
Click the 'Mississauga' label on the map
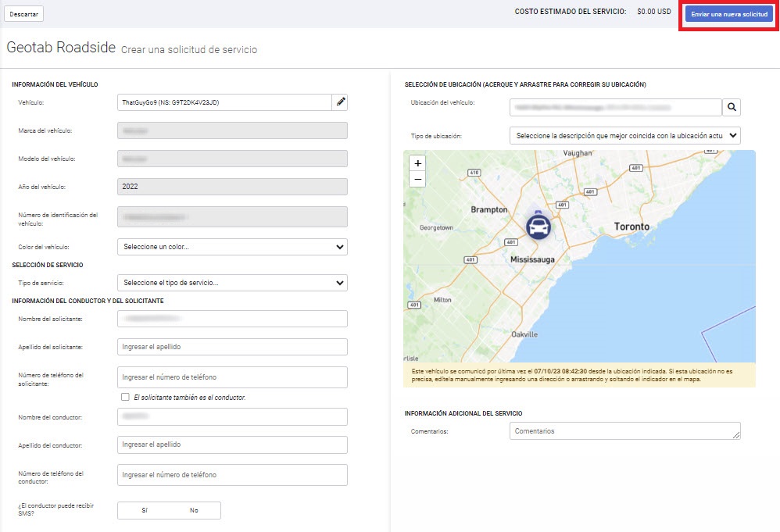(532, 259)
